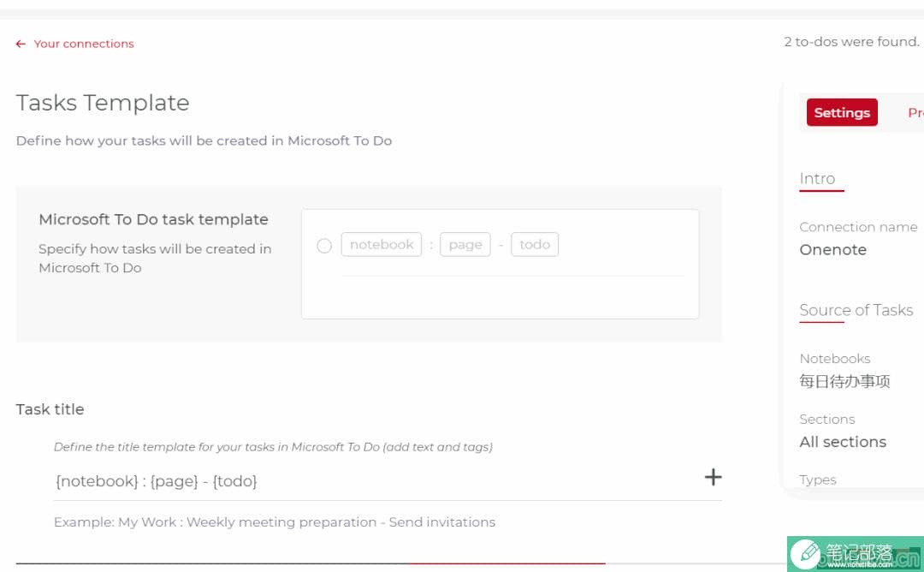Screen dimensions: 924x572
Task: Click the plus icon to add a tag
Action: [713, 476]
